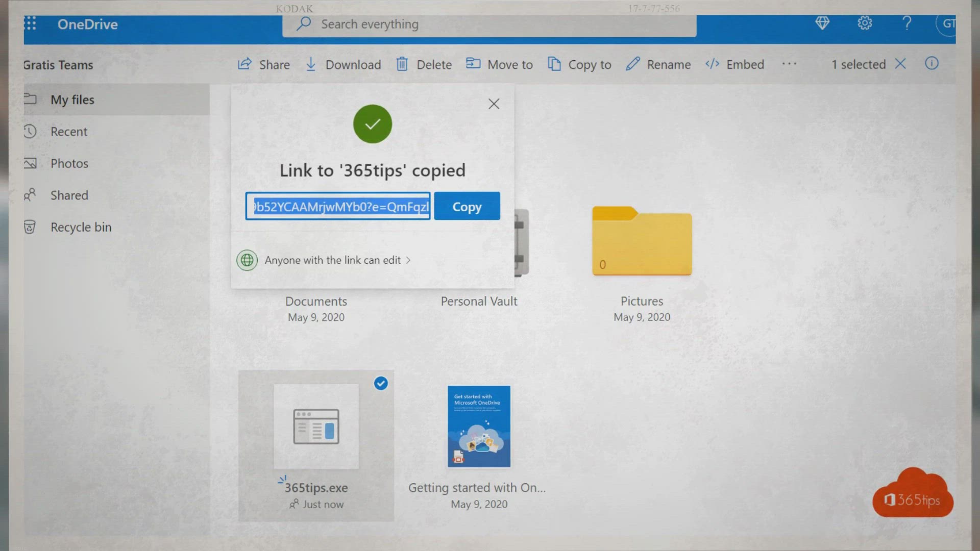Open Recycle bin in the sidebar

pos(116,227)
